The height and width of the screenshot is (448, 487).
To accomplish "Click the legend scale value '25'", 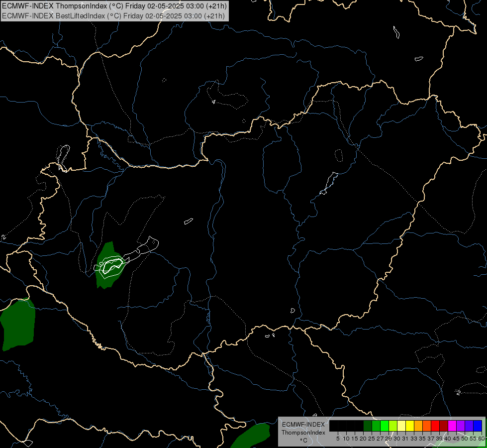I will 372,439.
